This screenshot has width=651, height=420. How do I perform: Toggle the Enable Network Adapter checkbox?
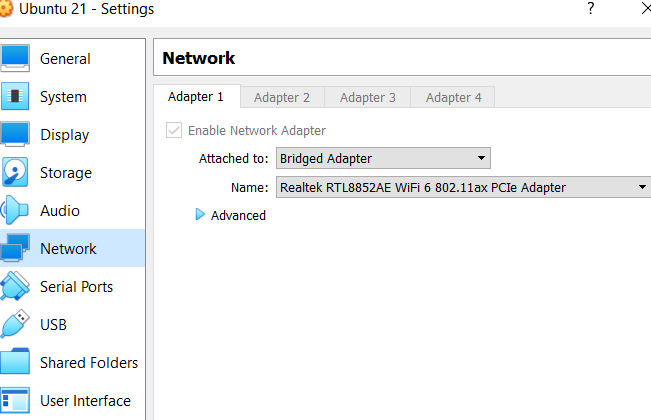click(175, 130)
